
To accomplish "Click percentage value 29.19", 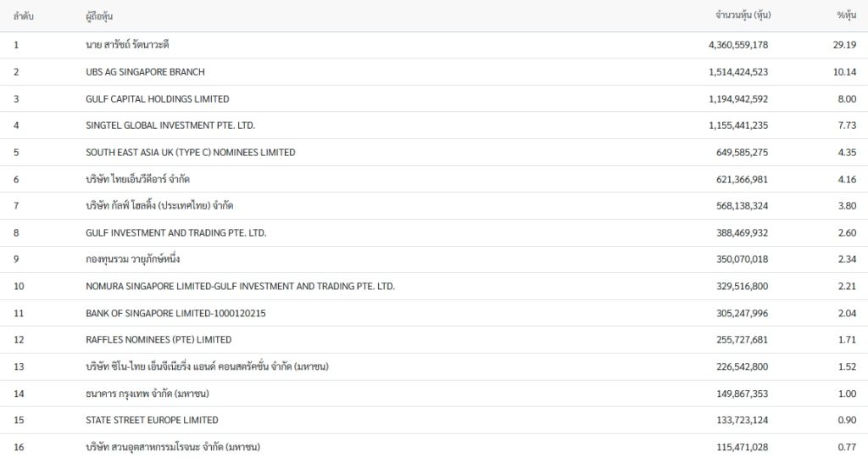I will [x=844, y=45].
